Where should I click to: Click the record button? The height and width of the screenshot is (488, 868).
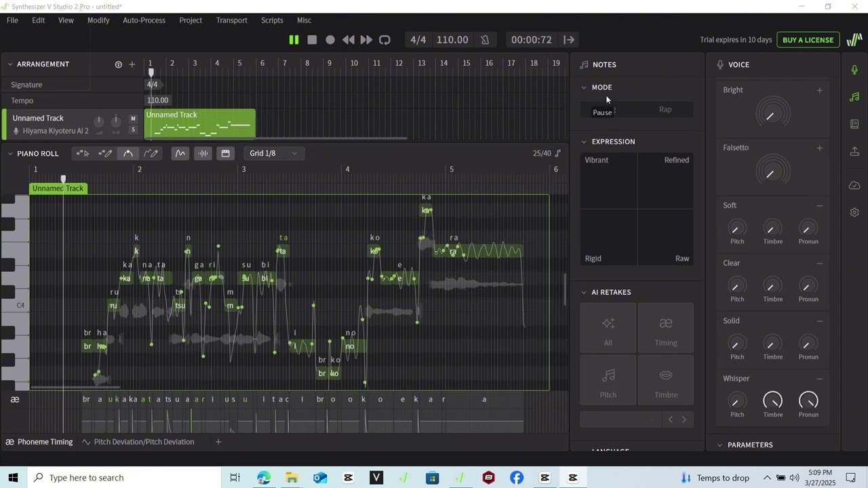coord(330,40)
